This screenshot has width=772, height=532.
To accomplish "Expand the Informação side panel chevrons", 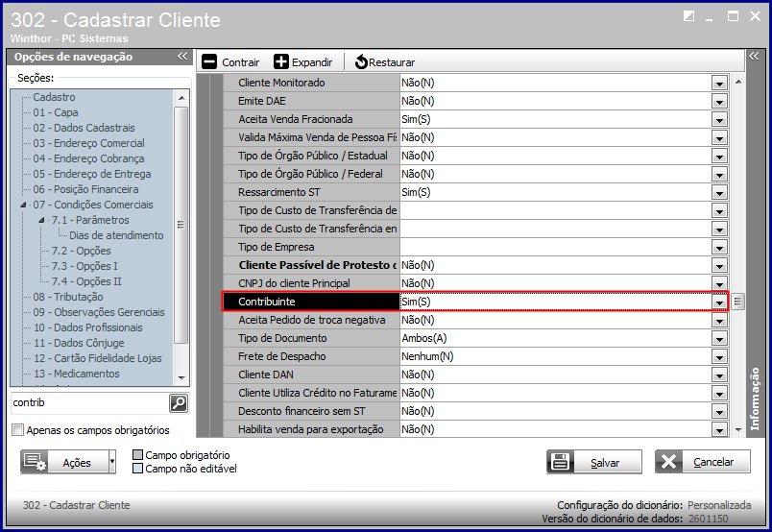I will 754,56.
